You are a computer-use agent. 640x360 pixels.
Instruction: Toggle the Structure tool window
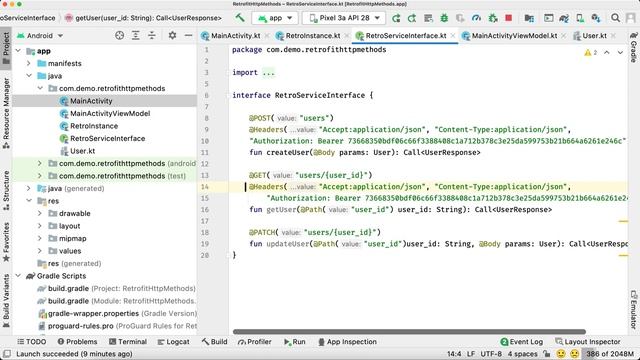tap(6, 190)
